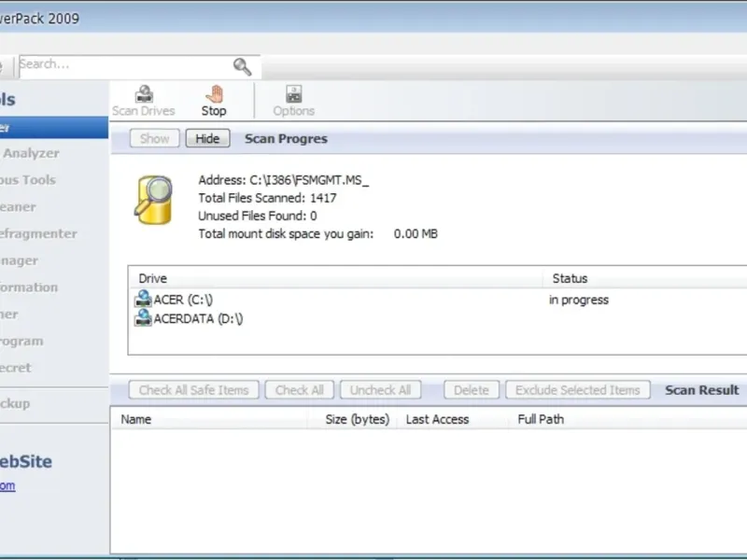
Task: Click the 0.00 MB value
Action: 416,234
